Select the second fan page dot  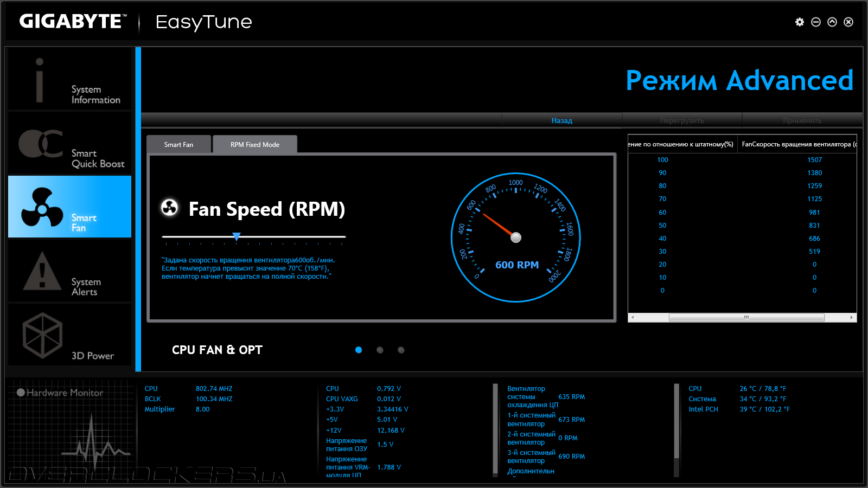pyautogui.click(x=380, y=350)
